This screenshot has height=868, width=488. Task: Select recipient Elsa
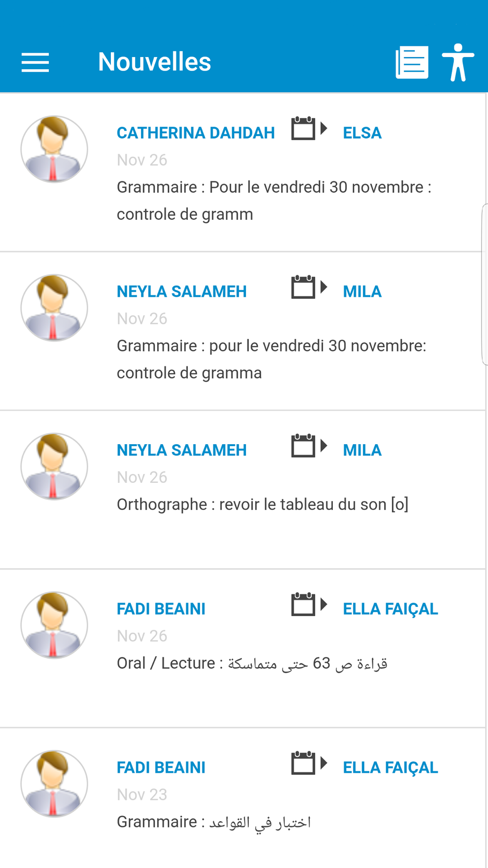point(362,133)
